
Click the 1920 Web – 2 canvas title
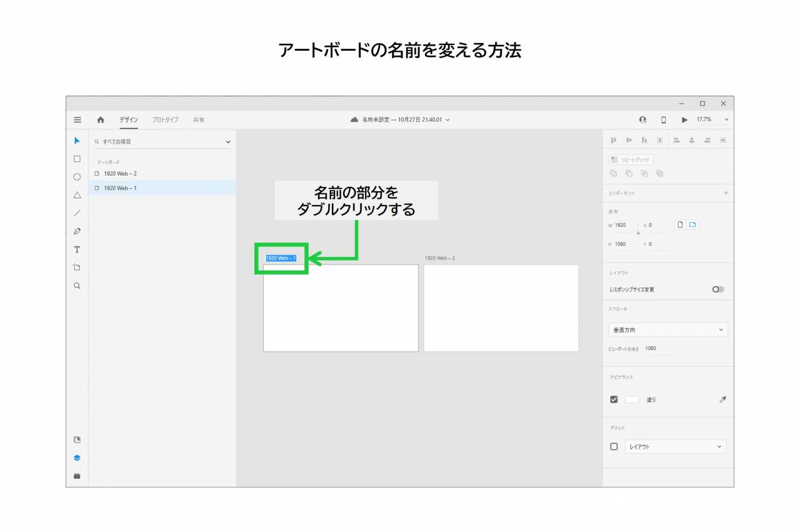(440, 258)
